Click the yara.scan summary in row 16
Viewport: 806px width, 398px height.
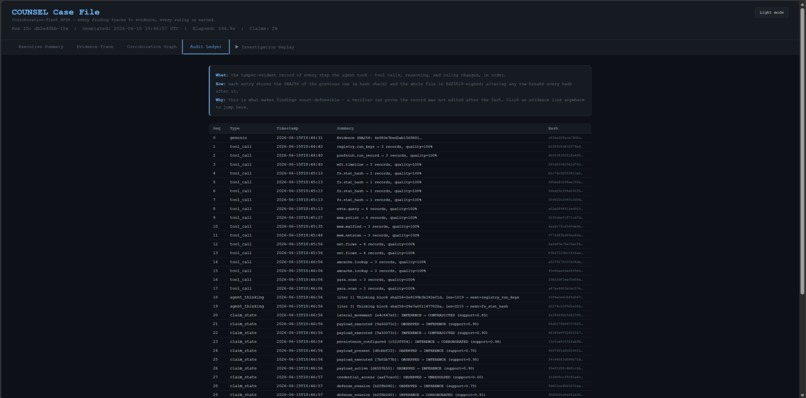click(x=375, y=280)
